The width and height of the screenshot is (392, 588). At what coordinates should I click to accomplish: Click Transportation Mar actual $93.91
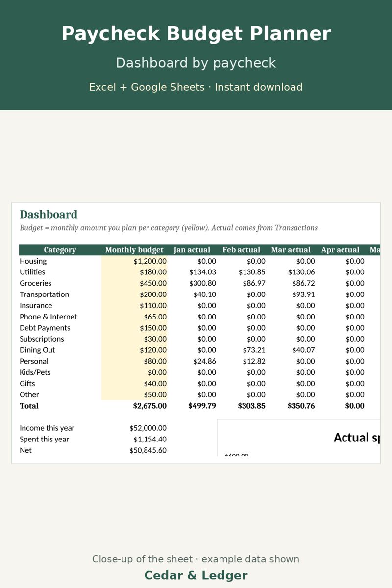304,294
